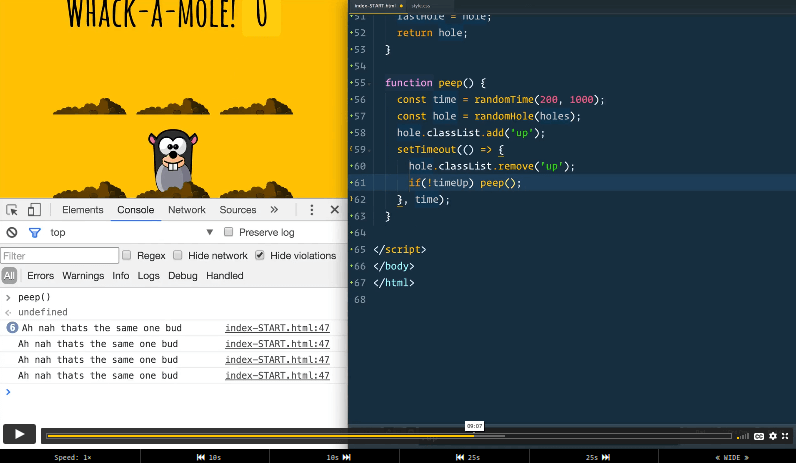Viewport: 796px width, 463px height.
Task: Switch to style.css editor tab
Action: [x=421, y=6]
